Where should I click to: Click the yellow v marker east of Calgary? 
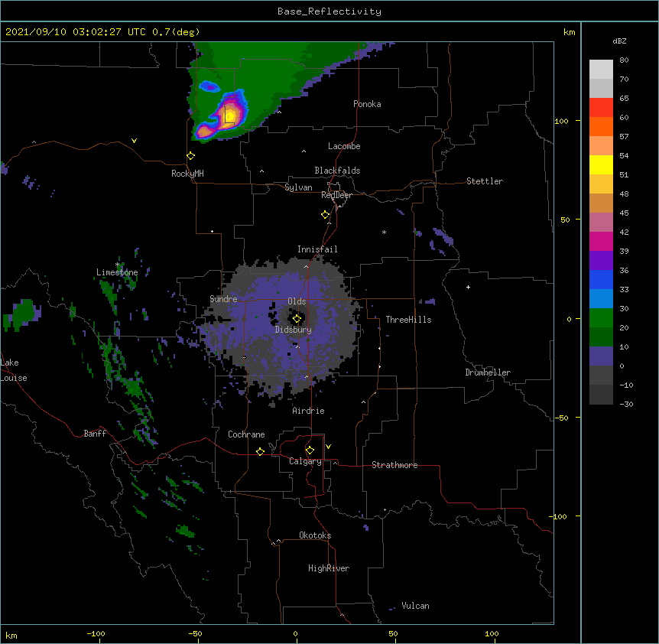[x=328, y=447]
